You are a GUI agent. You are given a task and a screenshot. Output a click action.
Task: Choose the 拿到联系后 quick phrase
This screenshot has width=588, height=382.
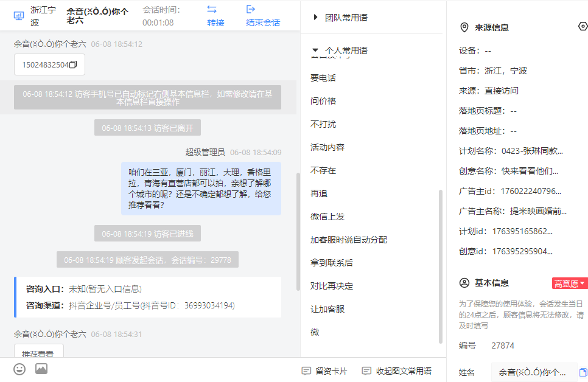coord(332,263)
